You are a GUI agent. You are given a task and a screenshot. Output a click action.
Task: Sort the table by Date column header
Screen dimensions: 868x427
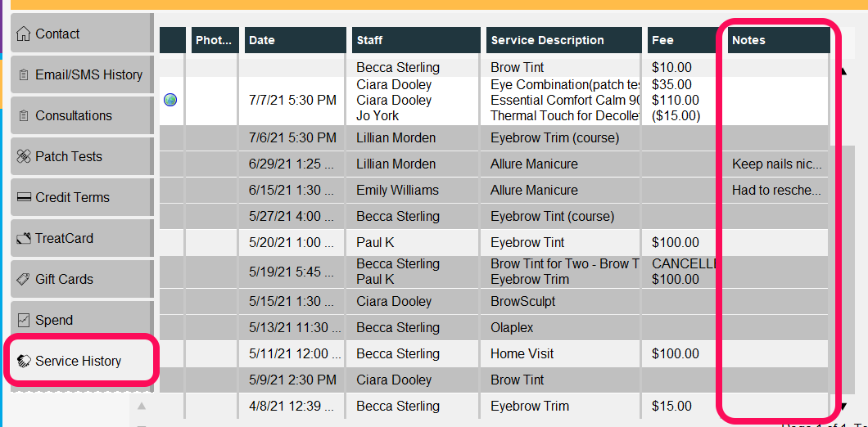295,40
